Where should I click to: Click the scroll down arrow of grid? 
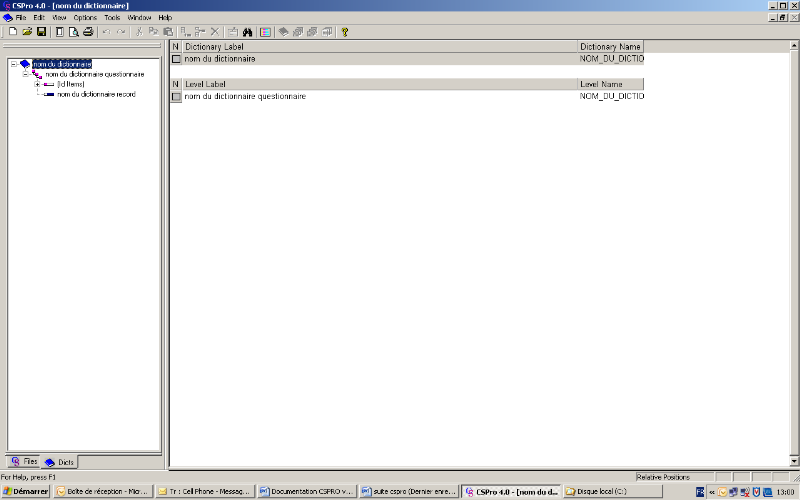(x=794, y=461)
